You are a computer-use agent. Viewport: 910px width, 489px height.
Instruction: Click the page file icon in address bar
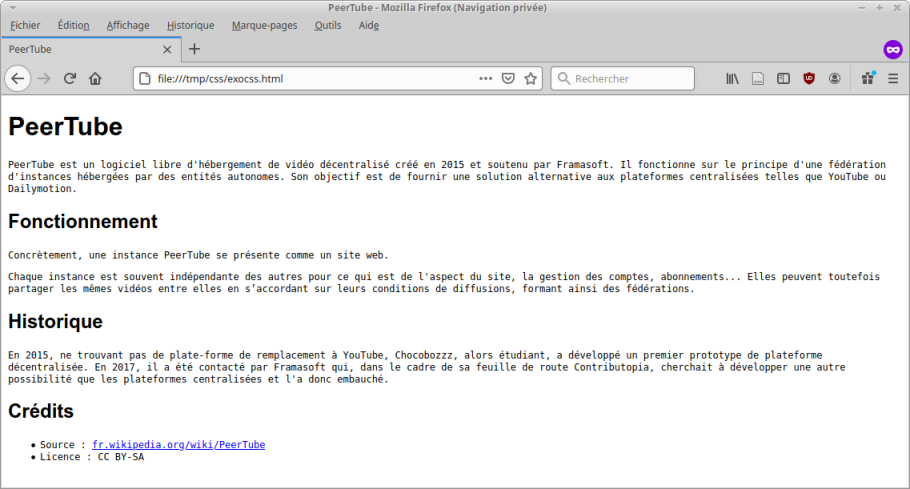point(145,78)
